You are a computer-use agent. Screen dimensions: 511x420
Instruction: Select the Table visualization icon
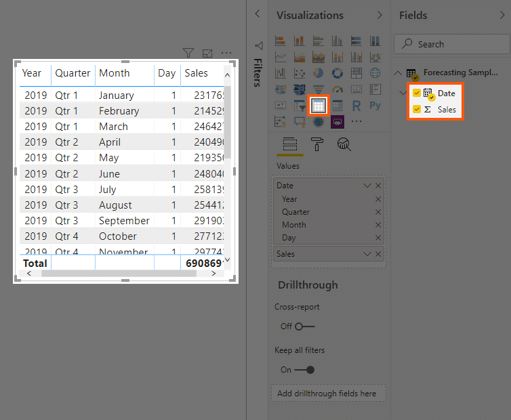318,106
